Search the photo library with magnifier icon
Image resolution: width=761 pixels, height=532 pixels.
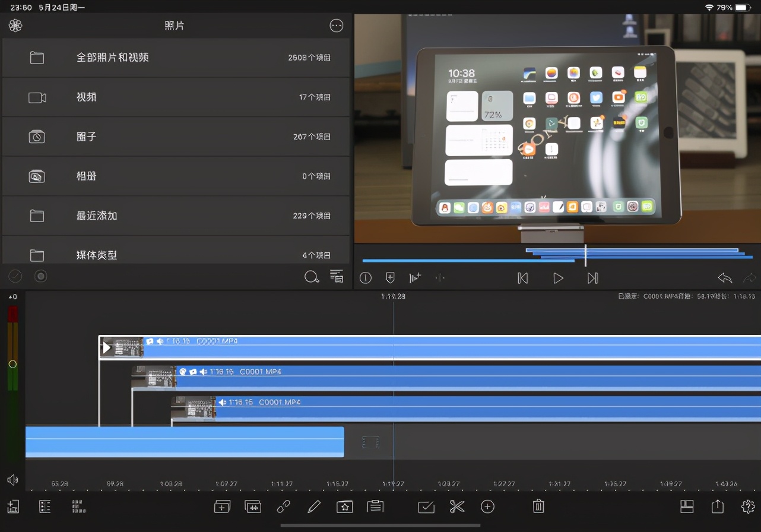coord(311,276)
